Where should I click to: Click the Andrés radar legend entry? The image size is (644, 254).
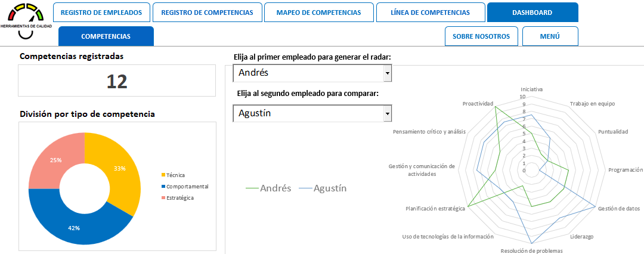click(x=269, y=188)
